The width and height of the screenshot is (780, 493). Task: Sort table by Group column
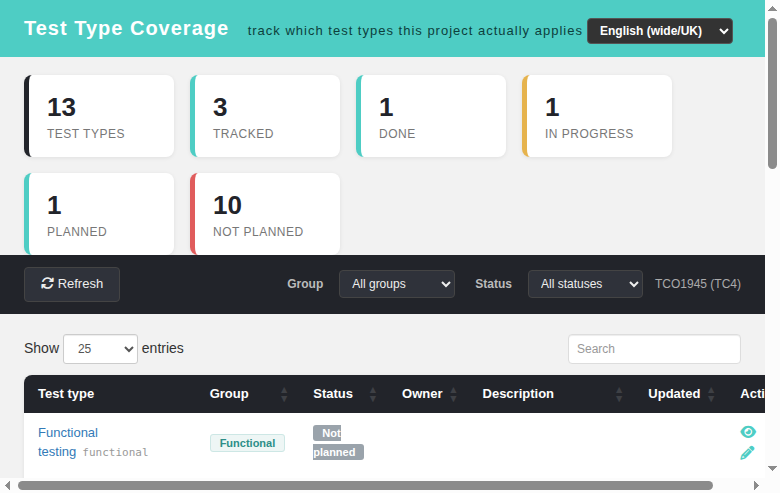click(x=248, y=394)
